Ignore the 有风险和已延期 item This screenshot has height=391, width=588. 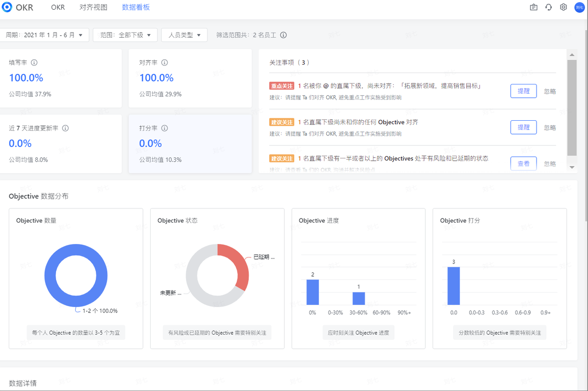550,163
